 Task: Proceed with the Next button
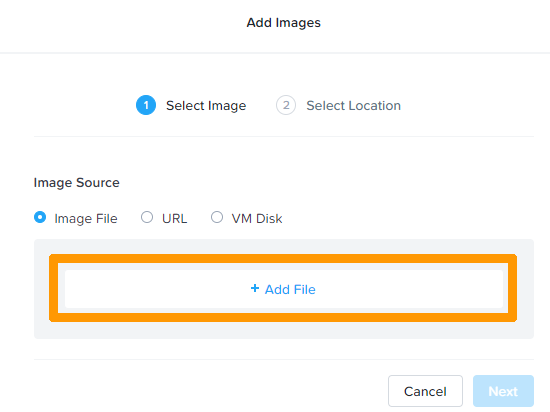point(503,391)
